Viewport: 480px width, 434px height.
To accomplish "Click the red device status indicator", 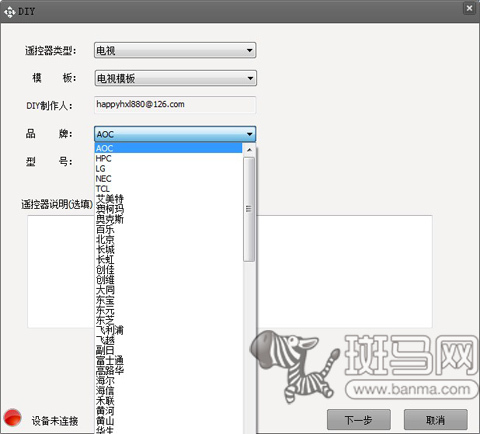I will click(x=13, y=418).
